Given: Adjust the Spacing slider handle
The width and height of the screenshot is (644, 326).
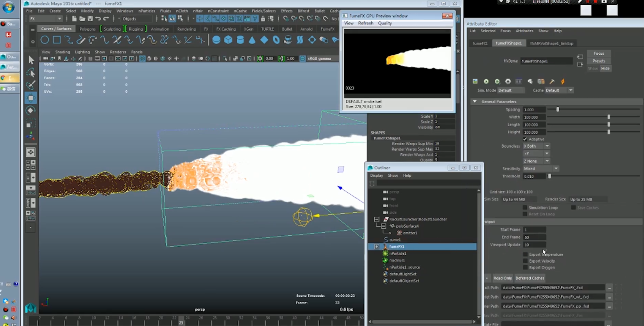Looking at the screenshot, I should (558, 109).
